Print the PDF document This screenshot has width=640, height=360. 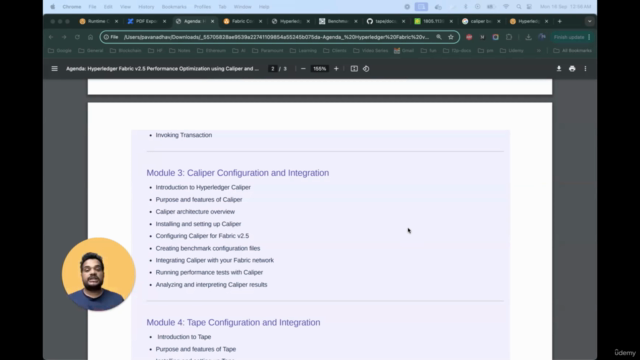pyautogui.click(x=572, y=69)
